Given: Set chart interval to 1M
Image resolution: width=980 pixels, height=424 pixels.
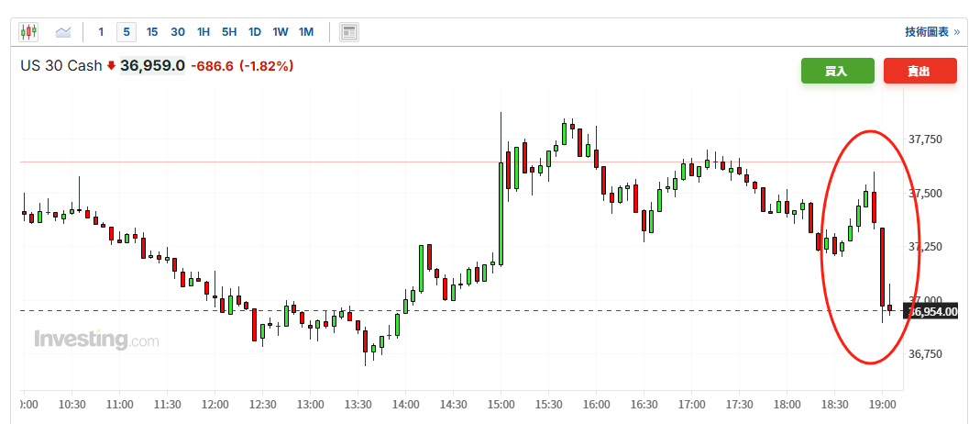Looking at the screenshot, I should click(306, 32).
